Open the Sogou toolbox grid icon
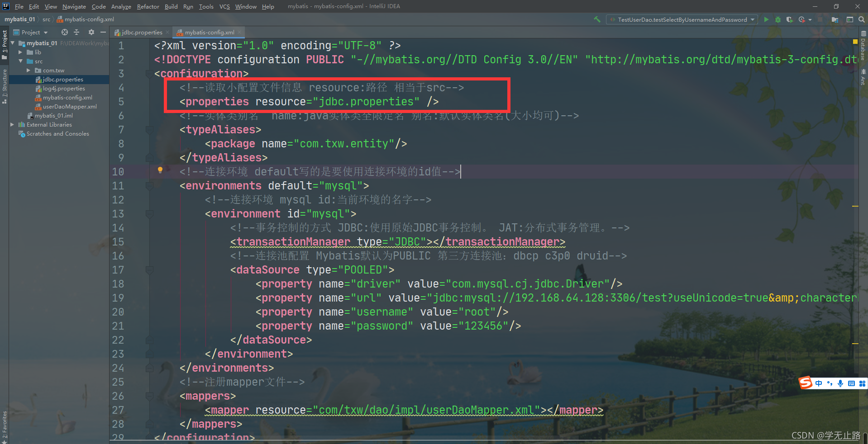This screenshot has width=868, height=444. 862,383
